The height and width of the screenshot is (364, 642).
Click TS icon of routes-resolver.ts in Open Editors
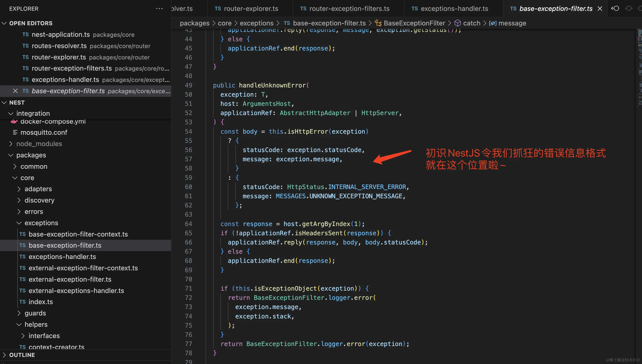[25, 46]
